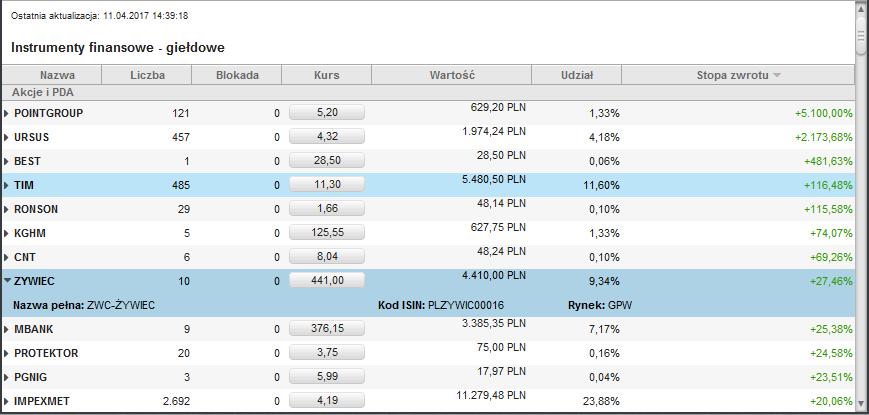Click the KGHM price button 125,55
Screen dimensions: 869x415
coord(327,232)
